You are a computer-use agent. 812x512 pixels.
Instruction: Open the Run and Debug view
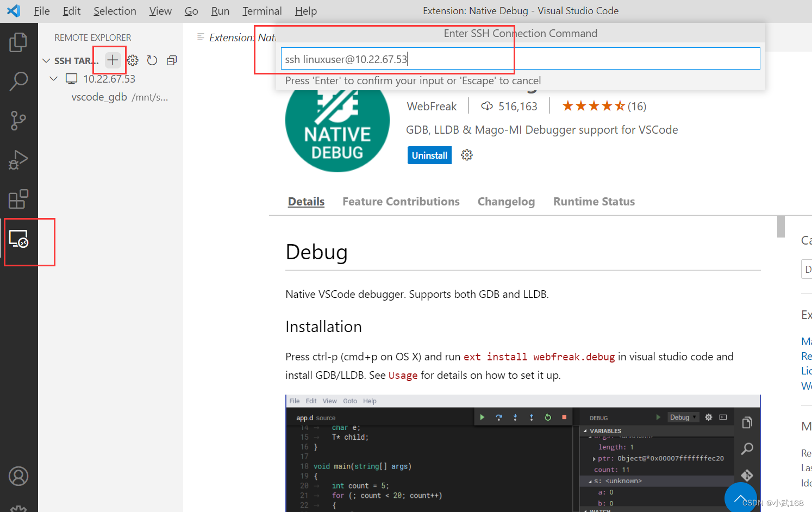pyautogui.click(x=18, y=160)
